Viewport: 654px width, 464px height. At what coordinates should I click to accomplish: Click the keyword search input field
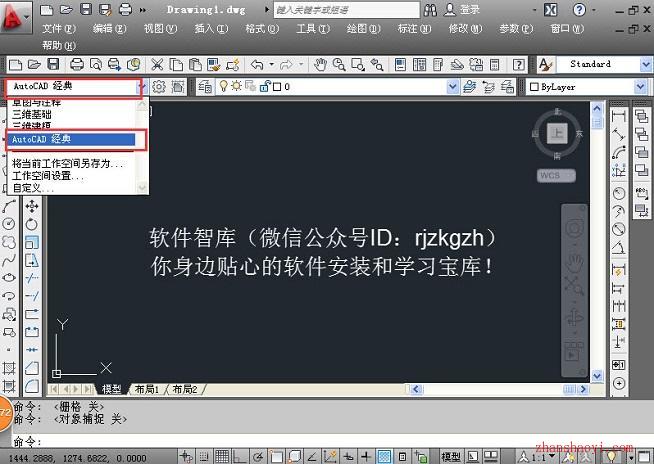tap(346, 10)
